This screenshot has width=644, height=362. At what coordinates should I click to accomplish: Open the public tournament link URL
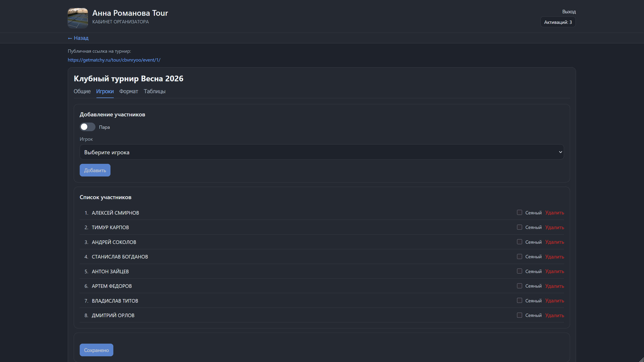point(114,60)
